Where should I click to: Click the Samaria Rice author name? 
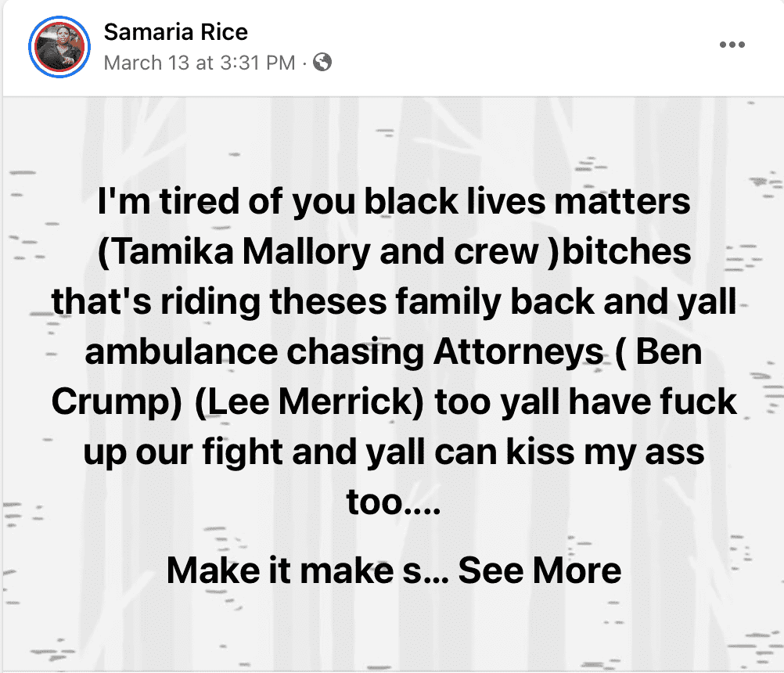click(x=175, y=32)
